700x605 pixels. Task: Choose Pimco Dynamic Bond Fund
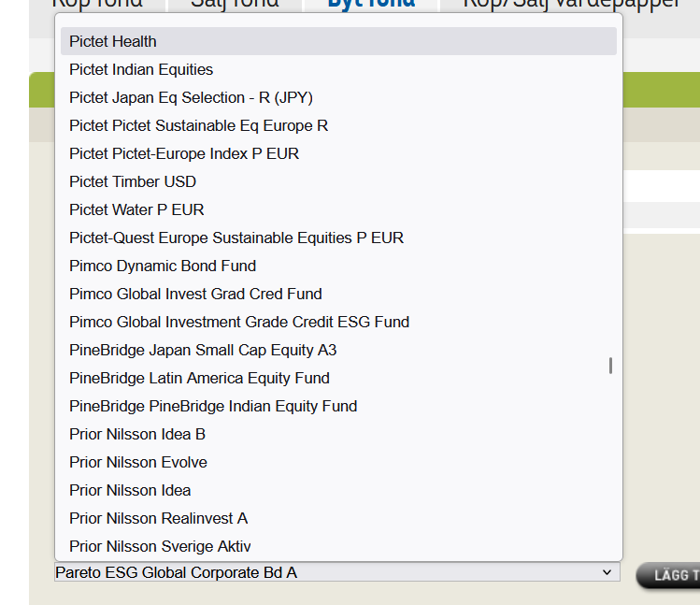click(x=163, y=266)
